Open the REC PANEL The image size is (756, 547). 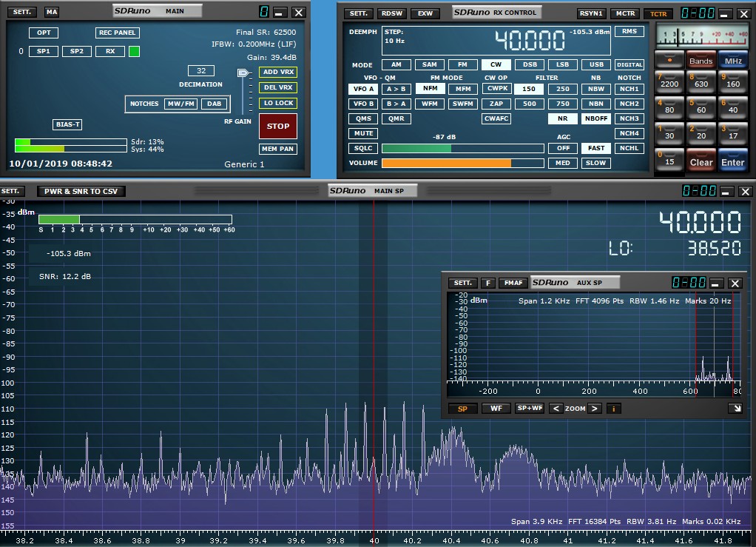[x=118, y=33]
